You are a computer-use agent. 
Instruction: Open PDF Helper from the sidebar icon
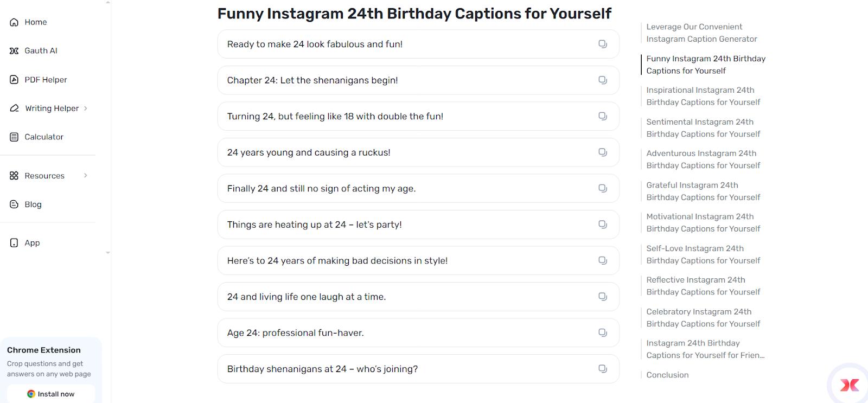coord(13,79)
